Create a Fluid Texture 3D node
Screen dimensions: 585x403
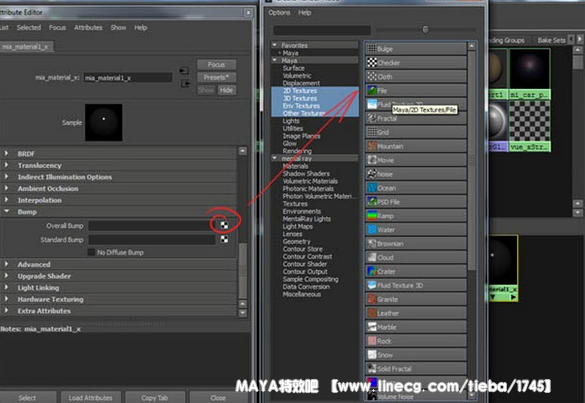[x=416, y=285]
